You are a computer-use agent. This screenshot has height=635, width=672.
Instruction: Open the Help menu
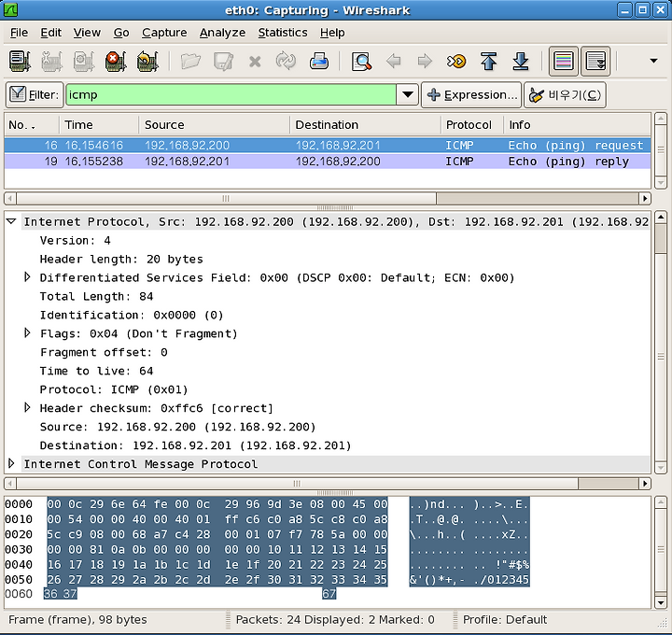pyautogui.click(x=332, y=33)
